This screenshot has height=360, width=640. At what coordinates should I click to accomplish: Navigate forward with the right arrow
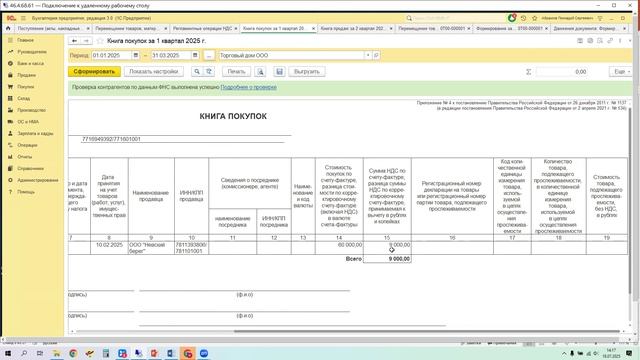86,41
